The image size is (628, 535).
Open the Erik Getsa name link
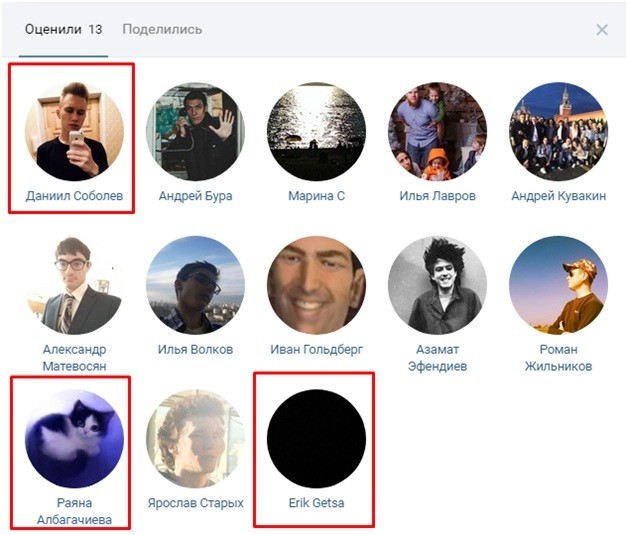click(315, 503)
